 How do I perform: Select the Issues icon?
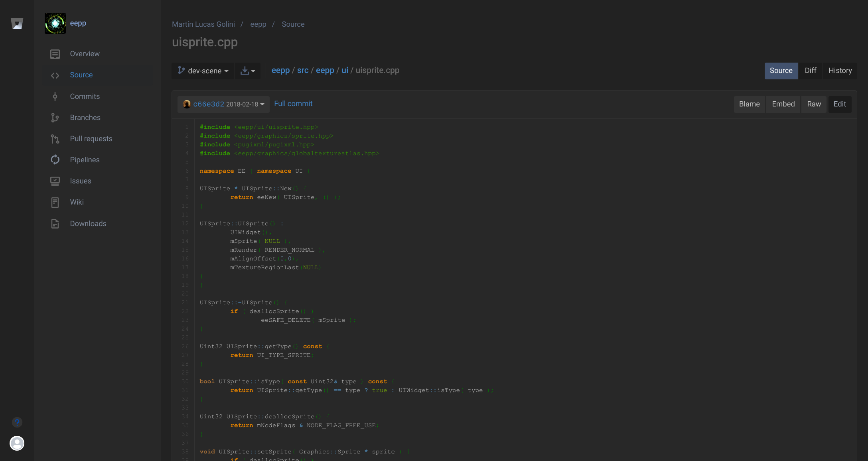click(x=55, y=181)
